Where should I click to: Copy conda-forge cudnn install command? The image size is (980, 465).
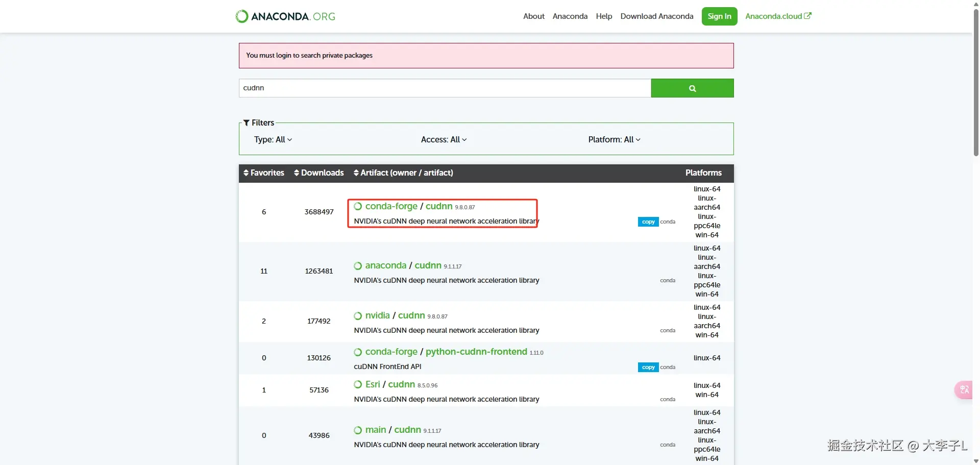(x=648, y=222)
